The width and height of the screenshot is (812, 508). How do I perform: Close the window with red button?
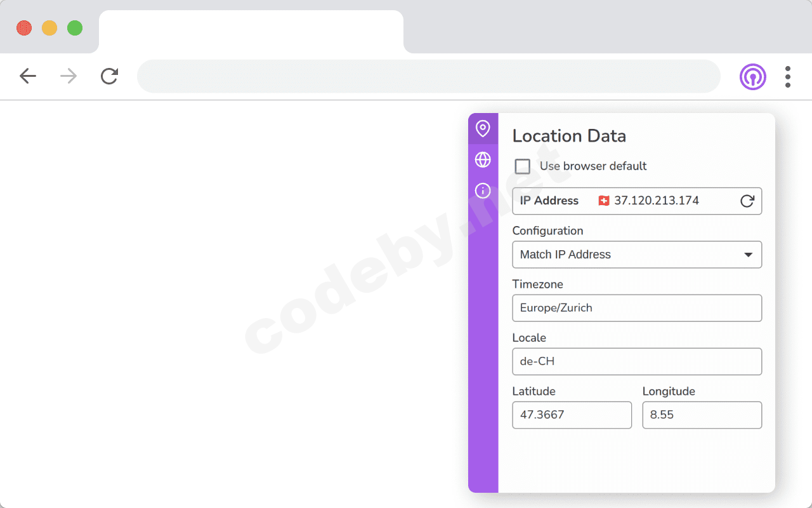pos(24,28)
